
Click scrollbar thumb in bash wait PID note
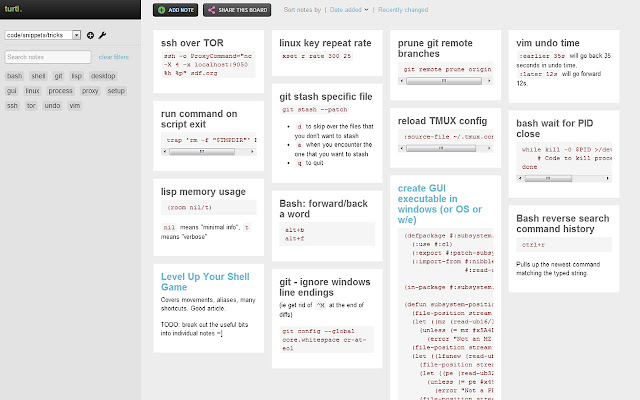pos(548,178)
